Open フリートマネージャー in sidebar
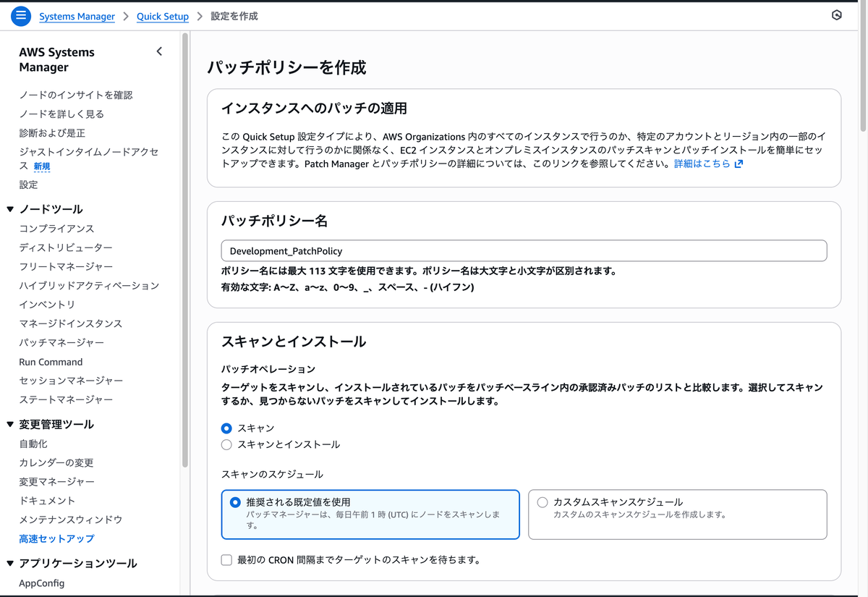 point(66,267)
